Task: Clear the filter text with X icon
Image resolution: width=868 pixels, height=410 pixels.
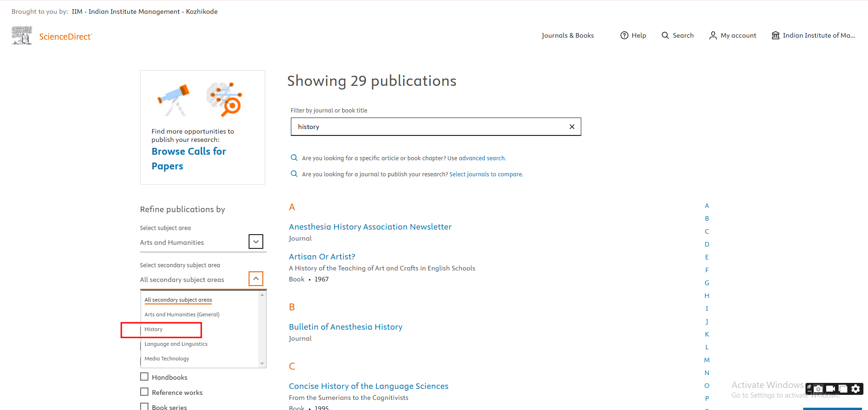Action: point(572,127)
